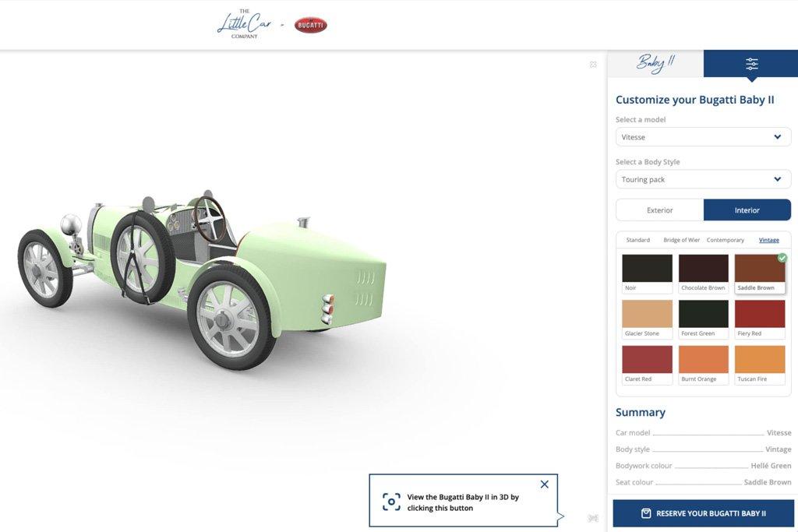Choose the Bridge of Wier category
Screen dimensions: 798x532
point(681,240)
